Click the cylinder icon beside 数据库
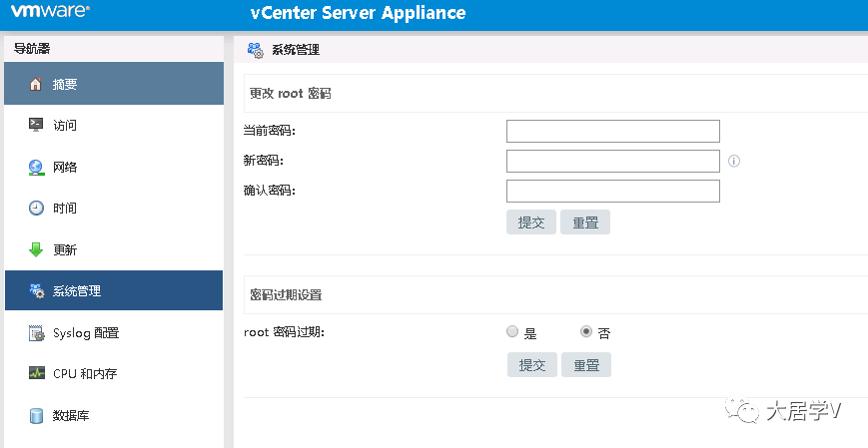 36,415
